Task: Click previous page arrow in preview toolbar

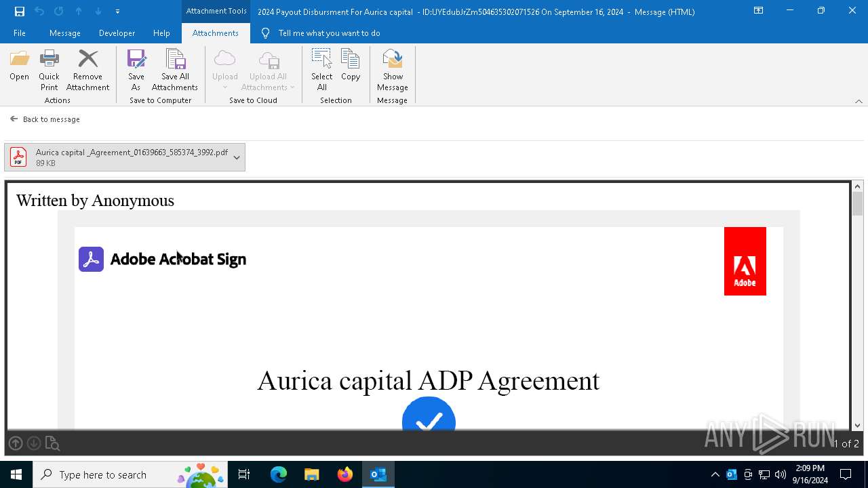Action: point(15,443)
